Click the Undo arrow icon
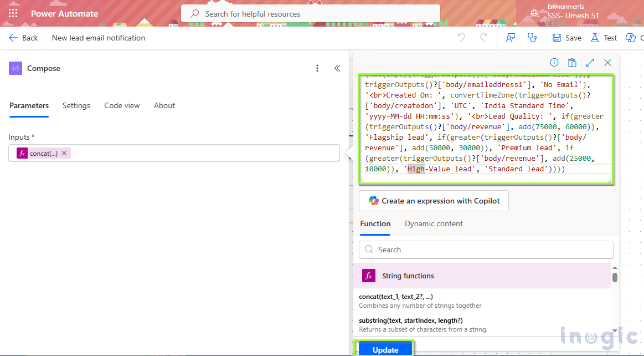Image resolution: width=644 pixels, height=356 pixels. click(461, 38)
